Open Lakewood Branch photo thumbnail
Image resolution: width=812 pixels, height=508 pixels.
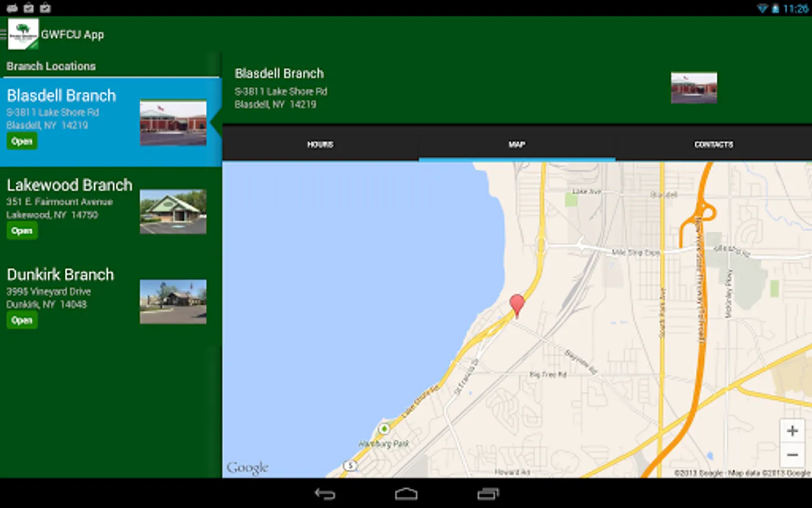coord(173,212)
